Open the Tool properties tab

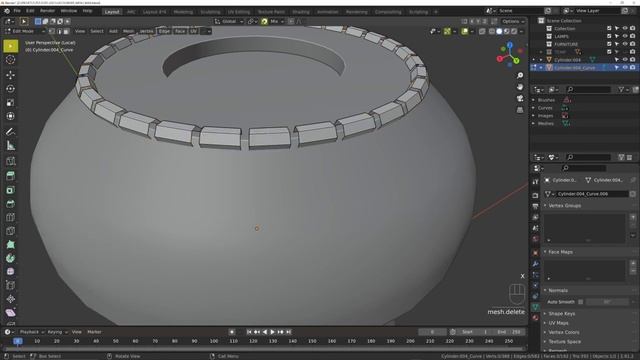[x=536, y=182]
